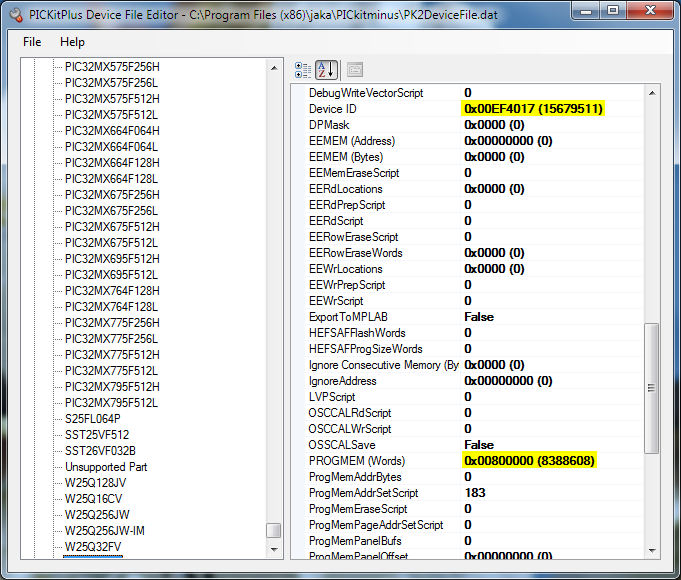Select W25Q16CV in the device tree
Viewport: 681px width, 580px height.
click(x=94, y=499)
